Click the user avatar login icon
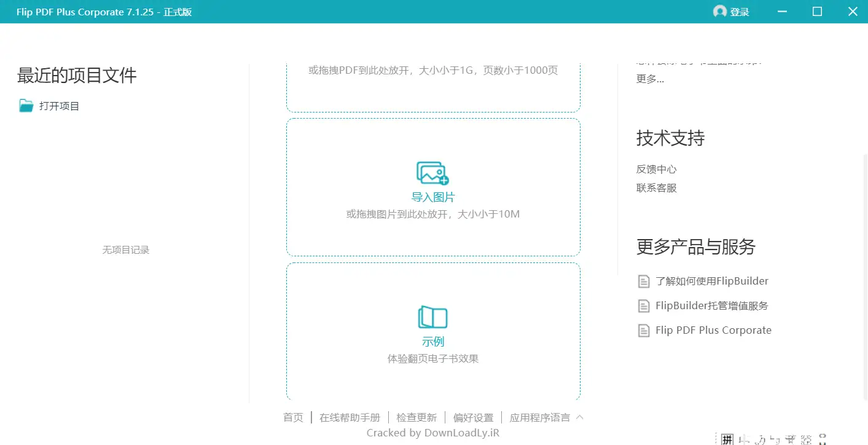Viewport: 868px width, 445px height. coord(719,12)
